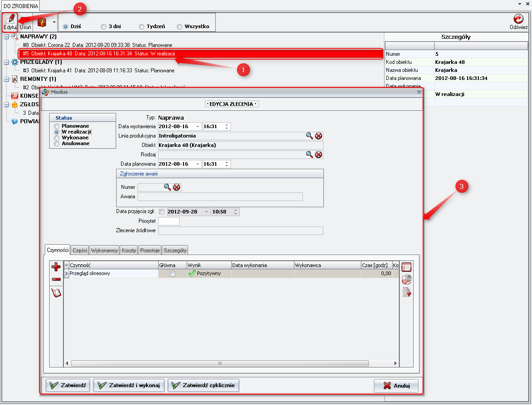532x405 pixels.
Task: Click the Anuluj button
Action: [396, 386]
